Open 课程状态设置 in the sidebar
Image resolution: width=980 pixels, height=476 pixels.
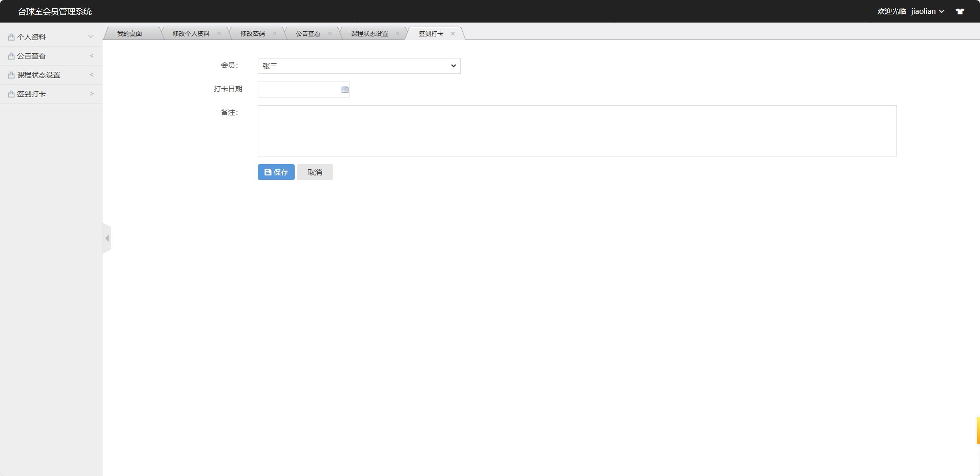click(x=51, y=75)
